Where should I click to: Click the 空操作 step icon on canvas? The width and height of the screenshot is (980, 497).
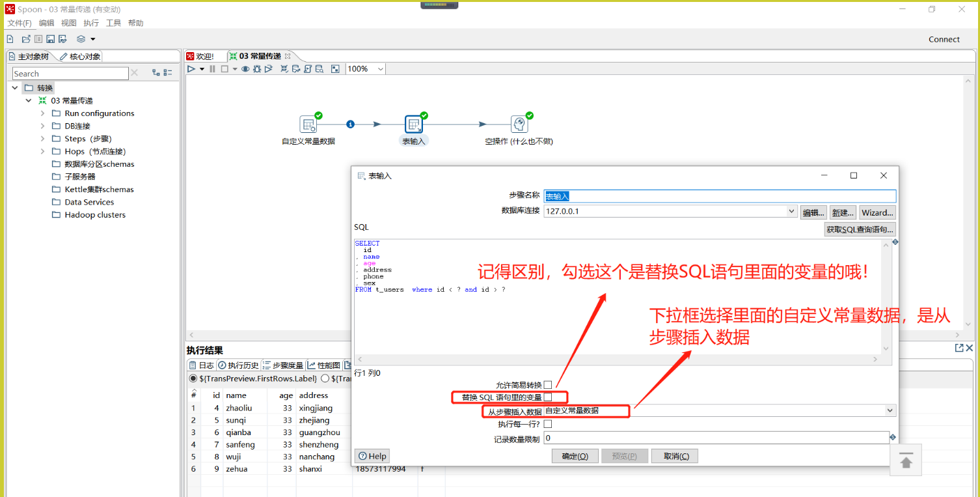[519, 124]
